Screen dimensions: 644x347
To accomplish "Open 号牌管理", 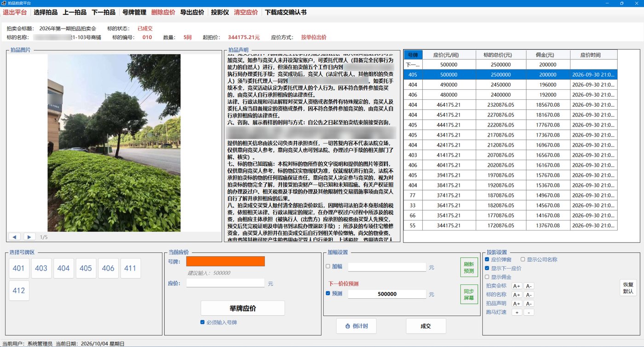I will (x=134, y=12).
